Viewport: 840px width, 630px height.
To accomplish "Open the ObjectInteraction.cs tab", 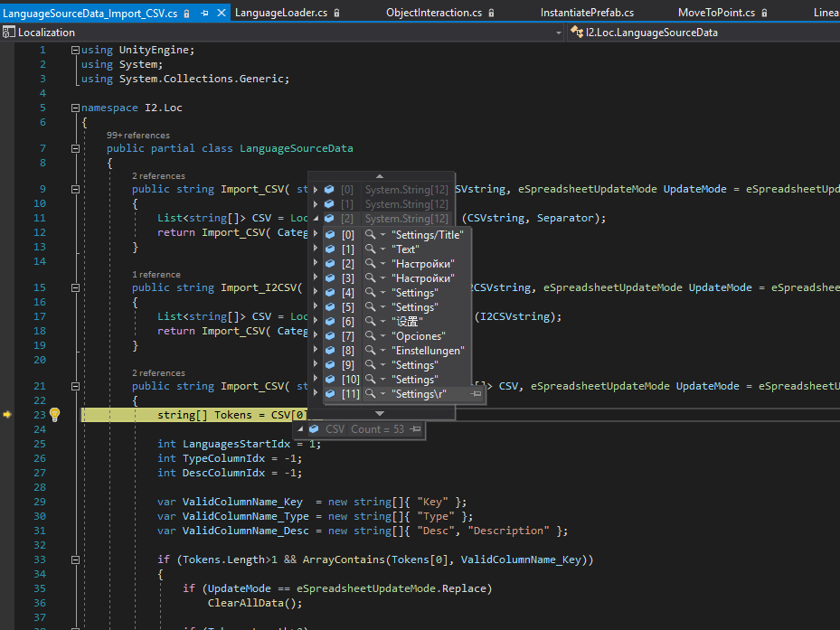I will tap(433, 13).
